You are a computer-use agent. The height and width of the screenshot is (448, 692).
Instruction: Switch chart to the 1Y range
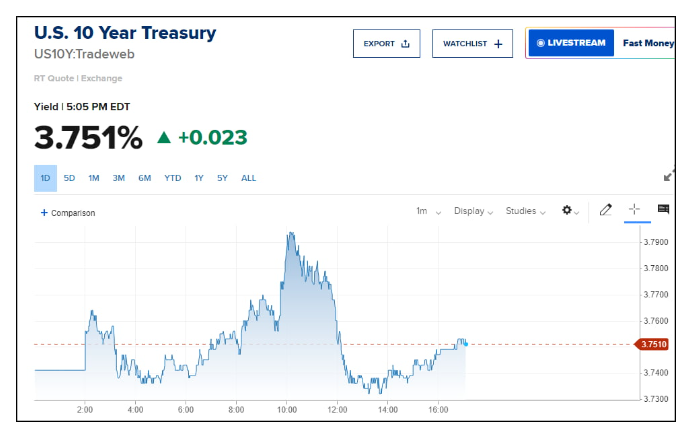tap(199, 178)
